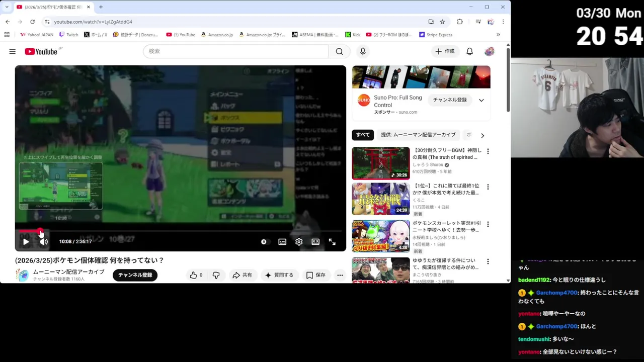Open options menu for ポケモンスカーレット実況 video

click(x=488, y=224)
